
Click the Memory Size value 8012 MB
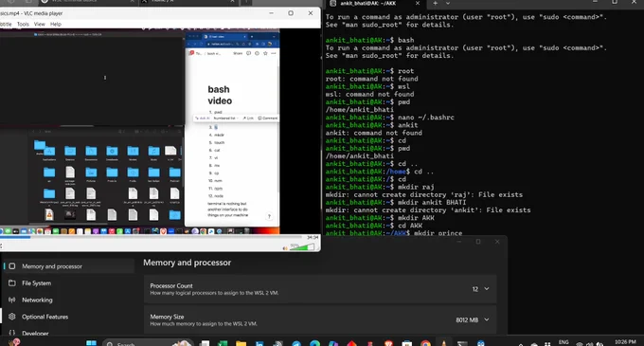(467, 320)
